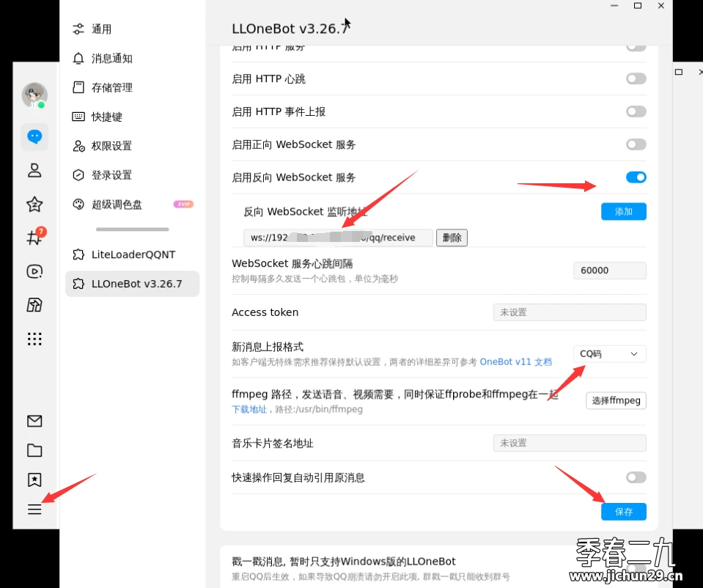Enable 快速操作回复自动引用原消息

[636, 477]
